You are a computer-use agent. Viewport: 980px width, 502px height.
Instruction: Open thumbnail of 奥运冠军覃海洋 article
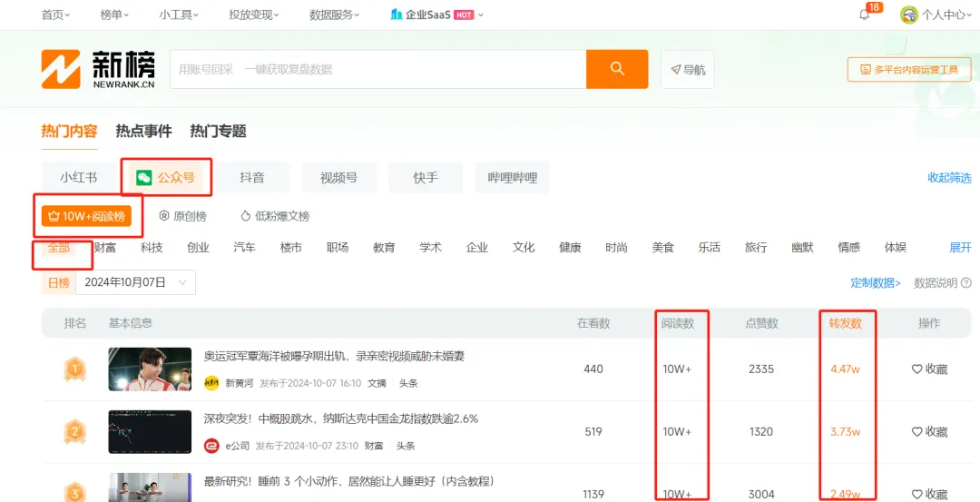150,369
